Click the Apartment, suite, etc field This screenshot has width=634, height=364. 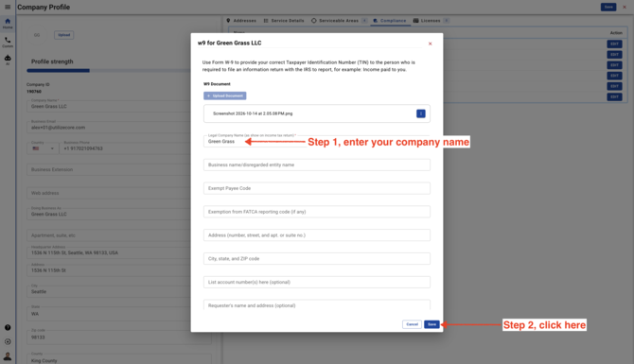109,235
